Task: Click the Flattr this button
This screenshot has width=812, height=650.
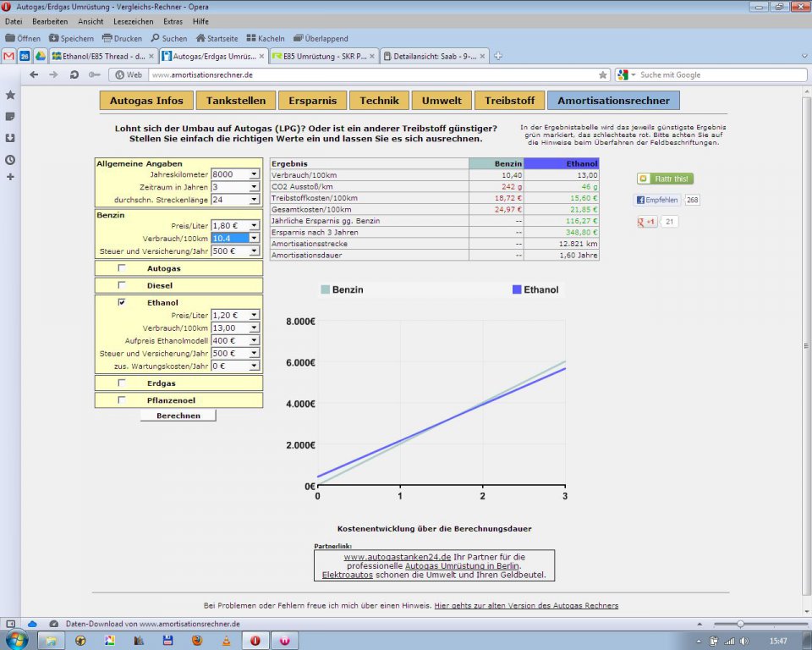Action: (x=666, y=179)
